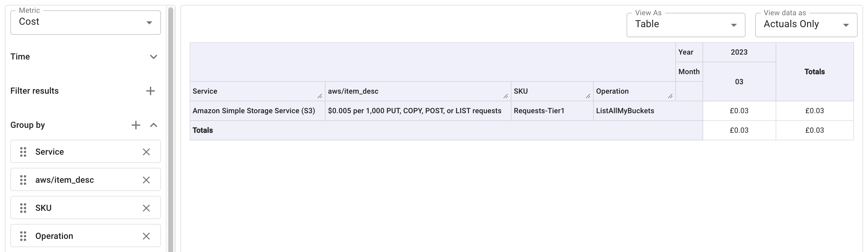Remove the SKU grouping chip
This screenshot has height=252, width=868.
point(146,208)
